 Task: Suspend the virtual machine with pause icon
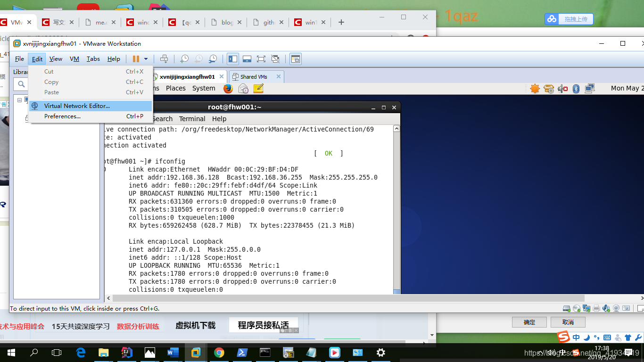click(136, 59)
